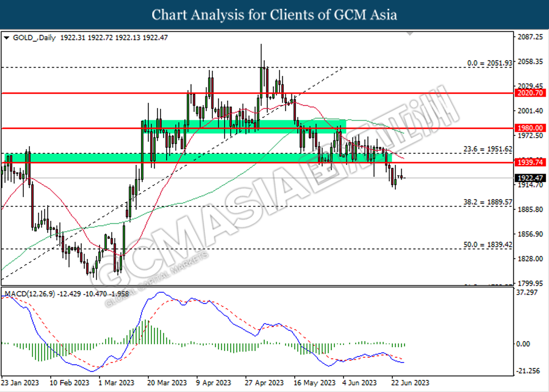Screen dimensions: 549x392
Task: Click Fibonacci label 50.0 = 1839.42
Action: (x=488, y=244)
